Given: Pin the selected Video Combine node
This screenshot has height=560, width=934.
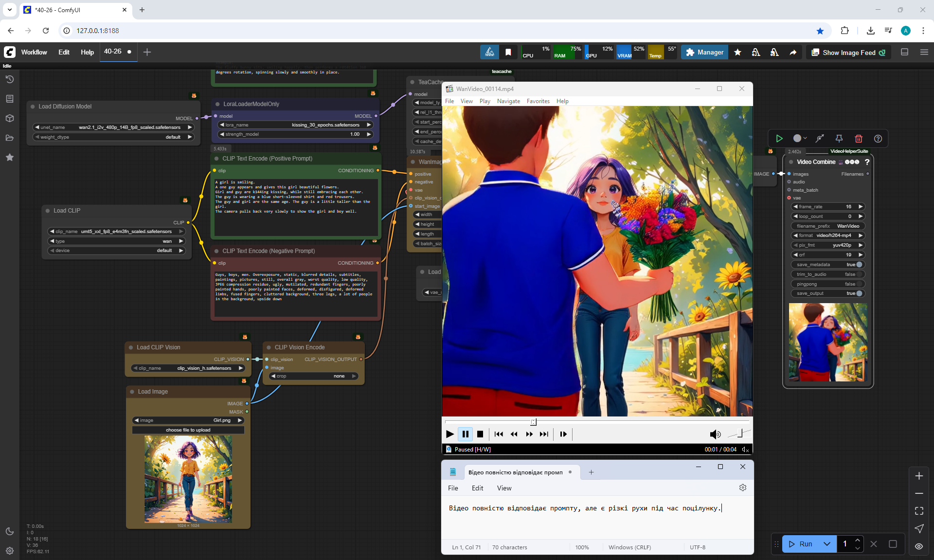Looking at the screenshot, I should point(839,139).
